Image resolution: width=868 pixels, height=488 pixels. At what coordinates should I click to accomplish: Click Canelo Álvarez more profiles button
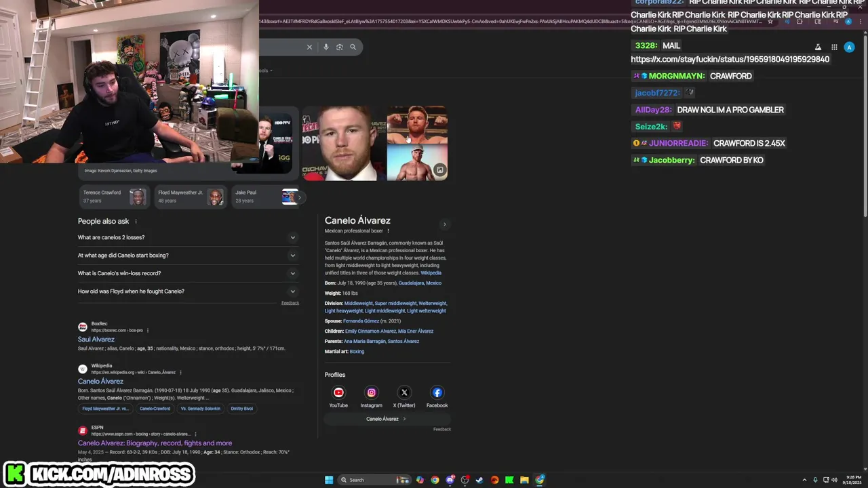click(x=386, y=419)
